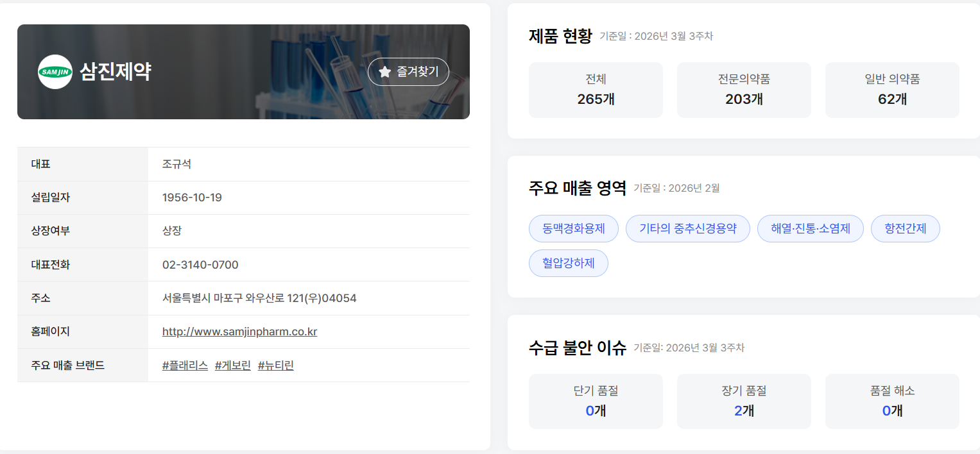Click the 삼진제약 company banner image

coord(243,72)
